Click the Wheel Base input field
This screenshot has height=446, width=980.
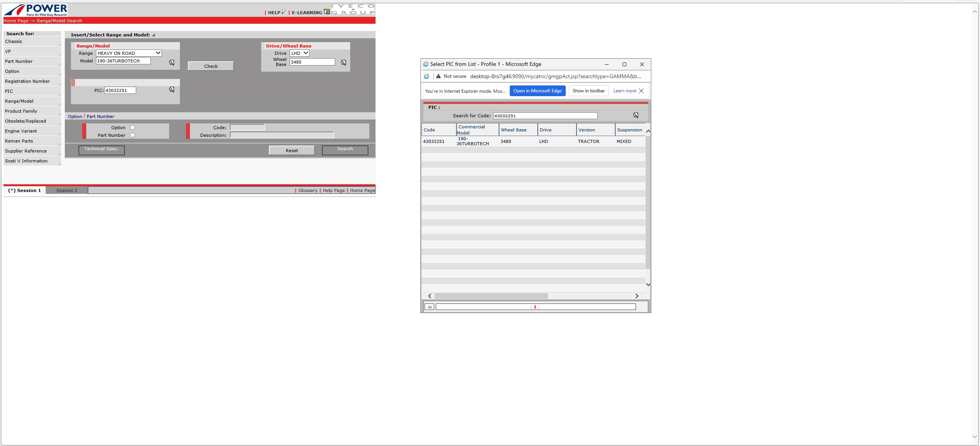(x=312, y=62)
